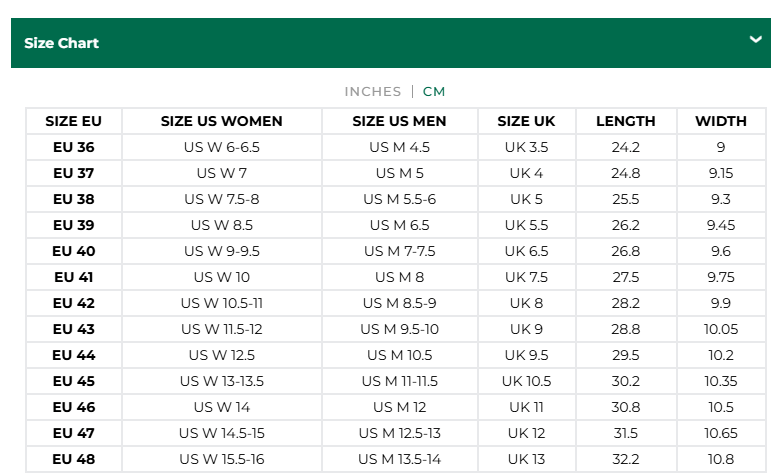Select the WIDTH column header
This screenshot has width=771, height=476.
[x=721, y=121]
